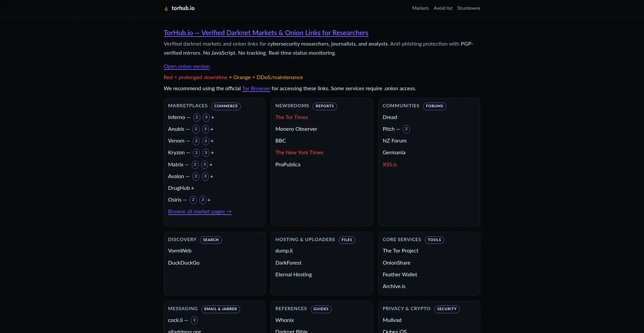Click the SEARCH tag beside Discovery
Viewport: 644px width, 333px height.
point(211,240)
